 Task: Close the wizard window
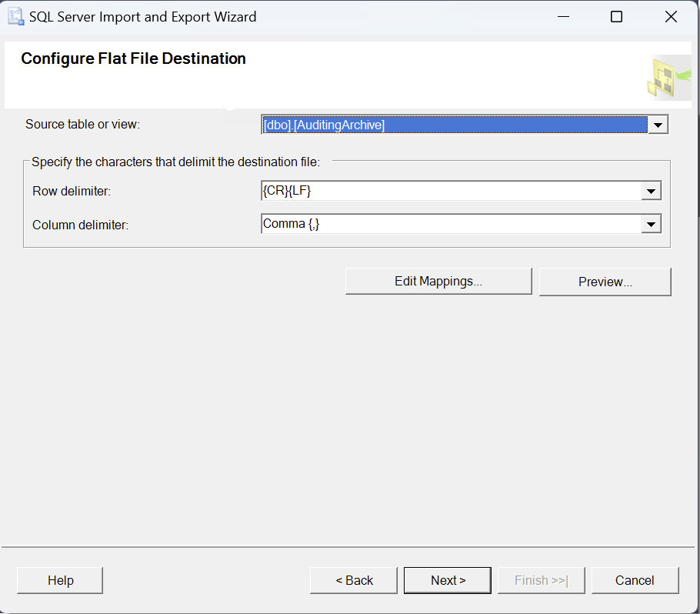pyautogui.click(x=671, y=17)
